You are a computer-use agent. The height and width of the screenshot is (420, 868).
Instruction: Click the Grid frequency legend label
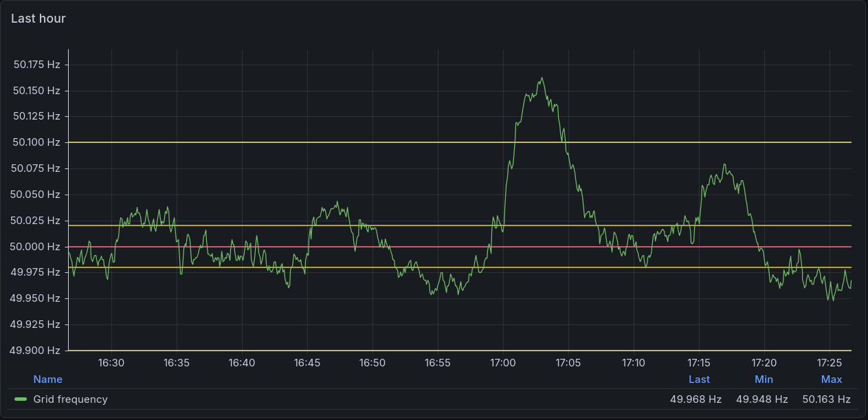[x=70, y=399]
